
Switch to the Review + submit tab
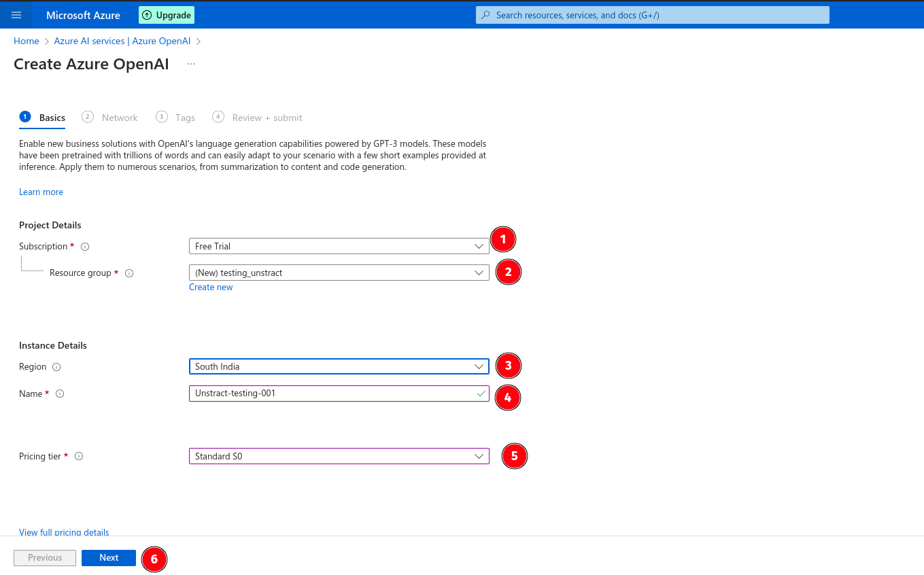(258, 118)
